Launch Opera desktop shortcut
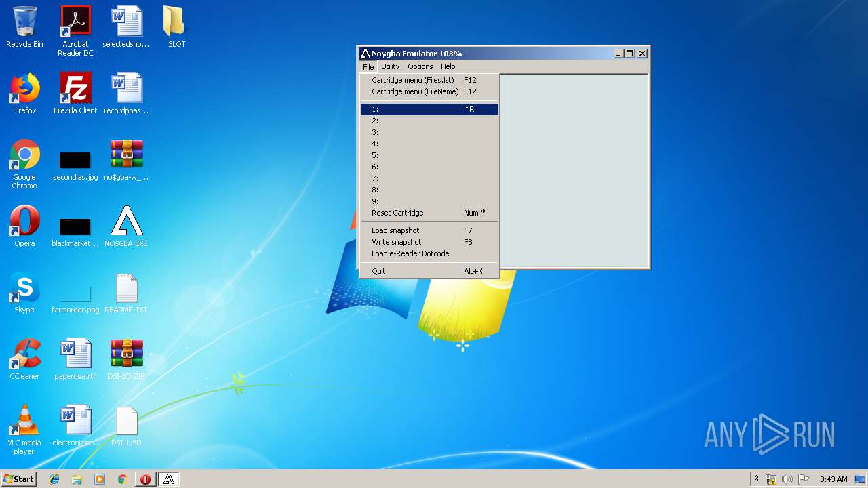The image size is (868, 488). [x=24, y=226]
